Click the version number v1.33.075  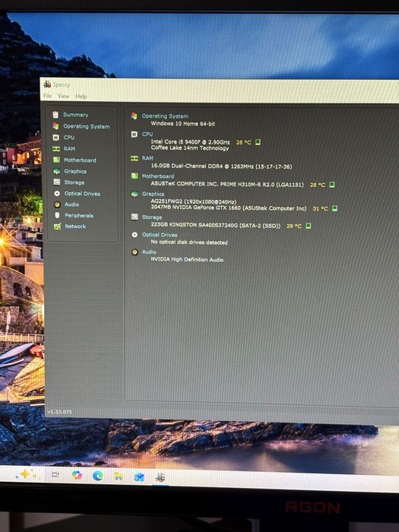[x=60, y=412]
